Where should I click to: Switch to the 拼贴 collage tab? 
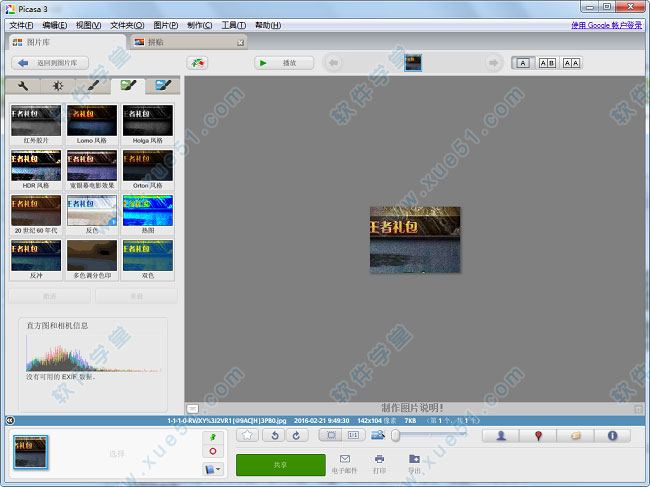click(x=189, y=42)
